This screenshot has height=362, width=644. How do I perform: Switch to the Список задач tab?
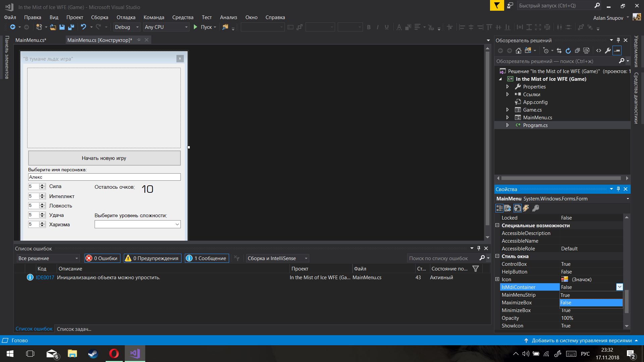tap(74, 329)
